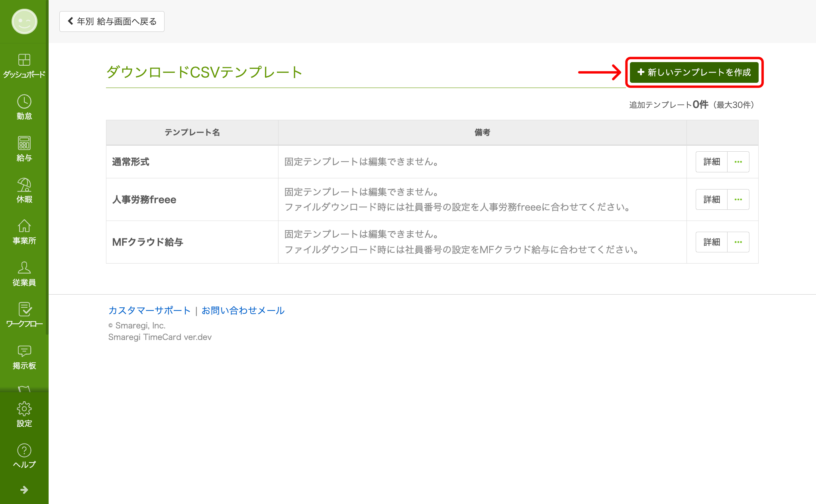The width and height of the screenshot is (816, 504).
Task: Expand the sidebar with the arrow icon
Action: pyautogui.click(x=24, y=490)
